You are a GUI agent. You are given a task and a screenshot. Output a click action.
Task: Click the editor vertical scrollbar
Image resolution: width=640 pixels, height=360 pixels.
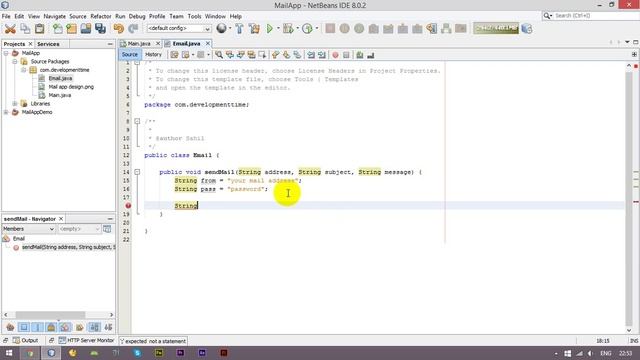coord(629,198)
